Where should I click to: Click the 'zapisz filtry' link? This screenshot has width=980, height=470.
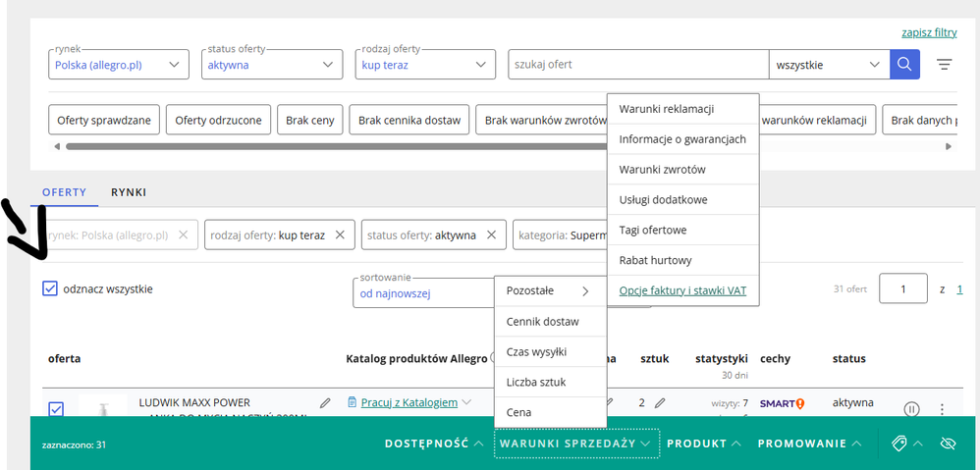pyautogui.click(x=928, y=32)
